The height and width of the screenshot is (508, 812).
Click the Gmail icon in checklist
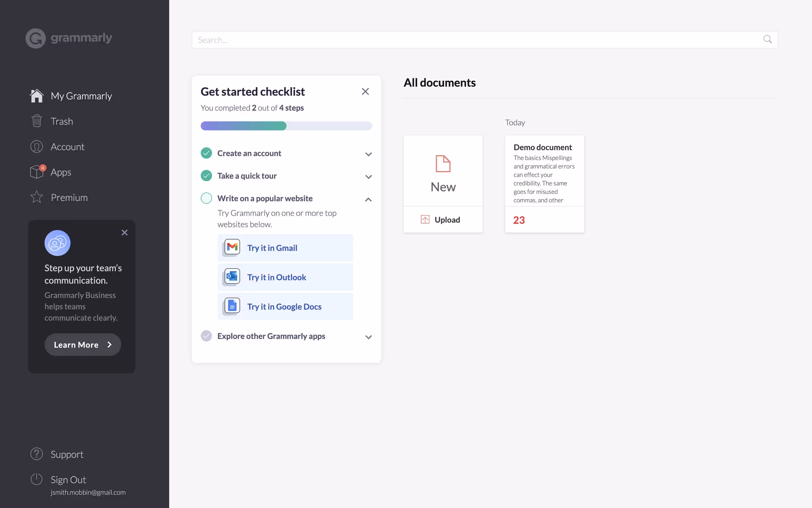231,247
